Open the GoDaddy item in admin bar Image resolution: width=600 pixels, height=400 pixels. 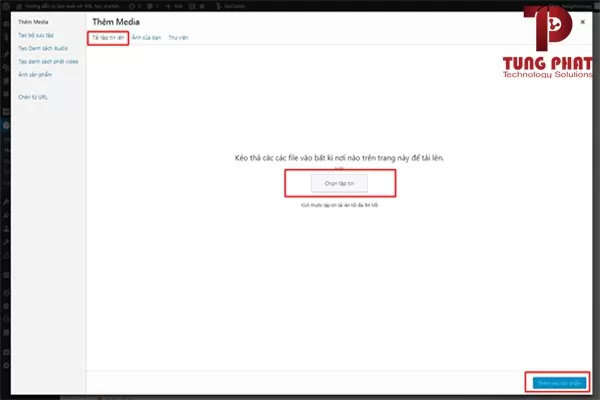tap(231, 6)
